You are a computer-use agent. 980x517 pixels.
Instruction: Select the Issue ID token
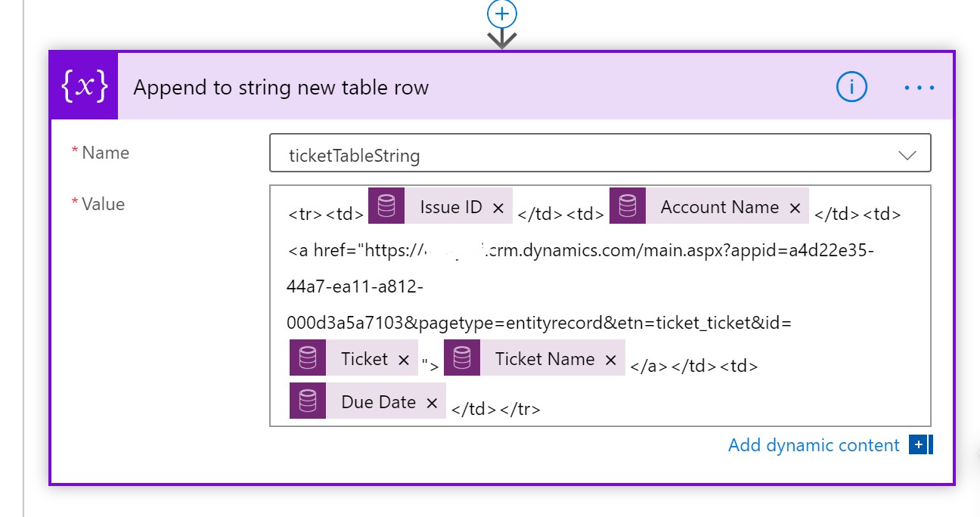pos(440,207)
